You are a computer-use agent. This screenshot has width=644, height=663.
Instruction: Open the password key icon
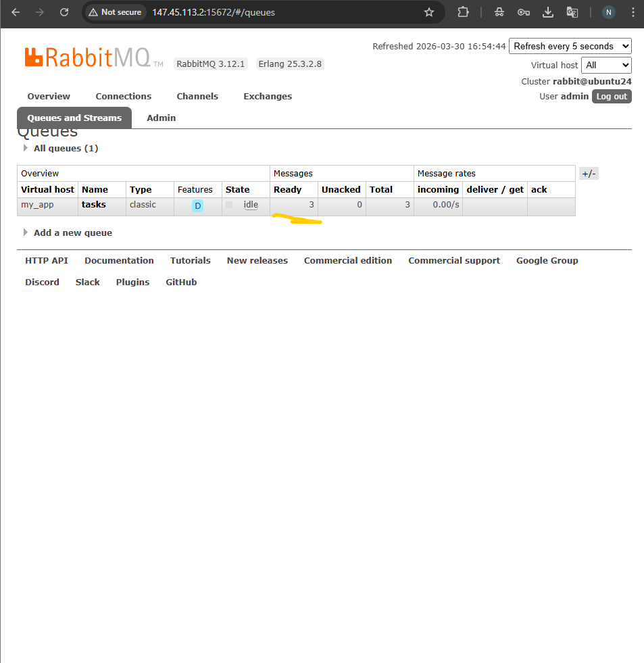[x=524, y=12]
